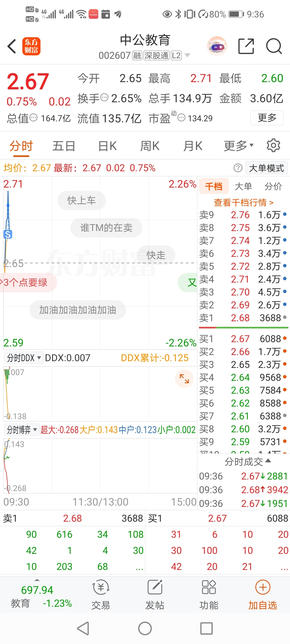Open the 发帖 post icon

coord(155,595)
